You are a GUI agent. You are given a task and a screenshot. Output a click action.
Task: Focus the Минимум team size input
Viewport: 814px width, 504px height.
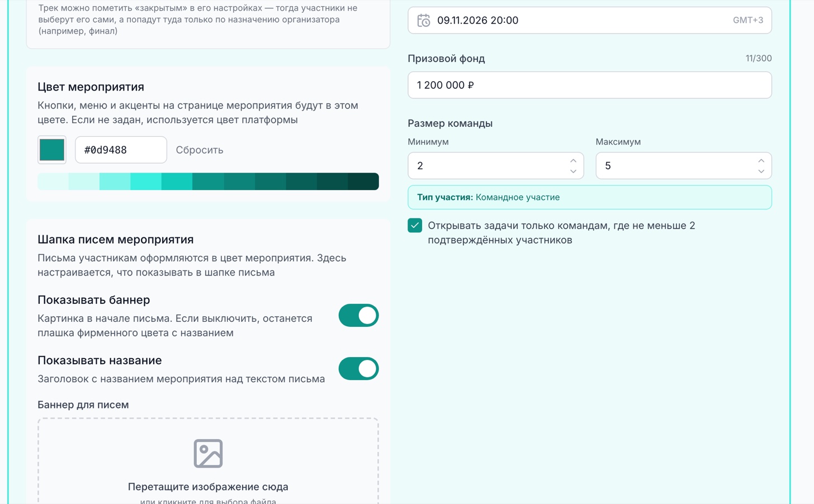pyautogui.click(x=496, y=165)
